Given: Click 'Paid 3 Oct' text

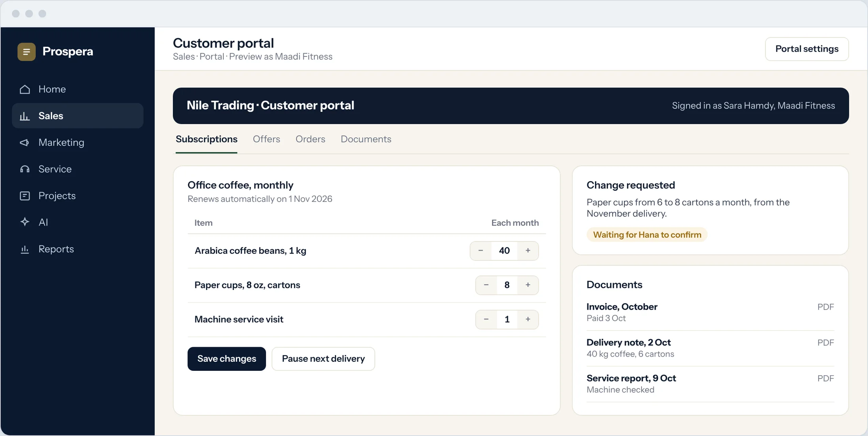Looking at the screenshot, I should 606,318.
